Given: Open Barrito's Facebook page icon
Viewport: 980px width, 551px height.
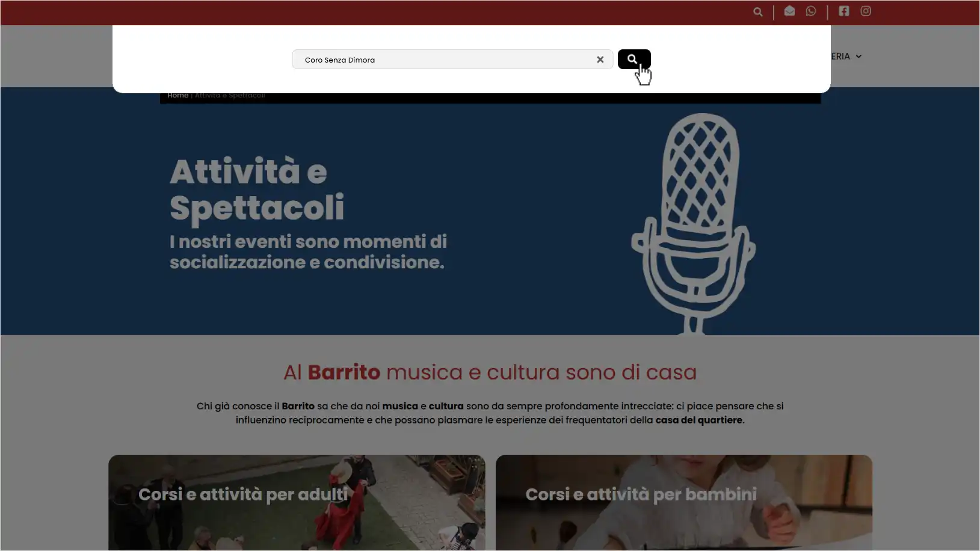Looking at the screenshot, I should [843, 10].
